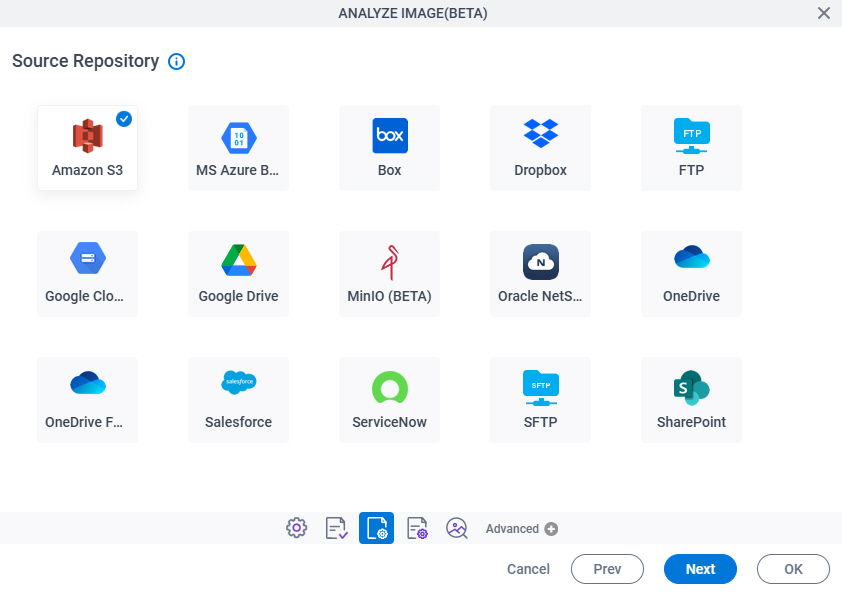Click the OK button
842x592 pixels.
click(793, 569)
